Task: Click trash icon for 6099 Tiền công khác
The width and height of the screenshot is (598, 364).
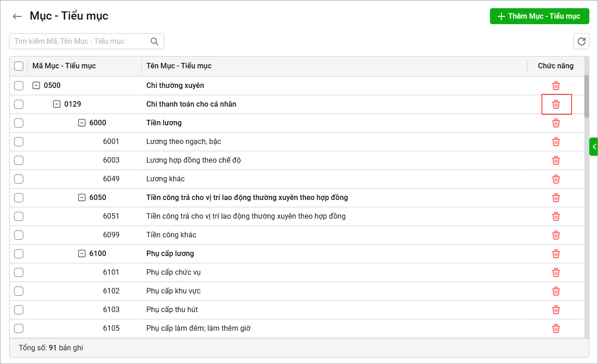Action: (x=556, y=235)
